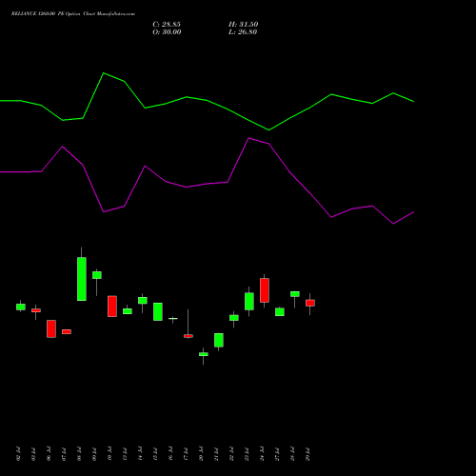The width and height of the screenshot is (476, 476).
Task: Select the green candlestick on 23 Jul
Action: [x=249, y=301]
